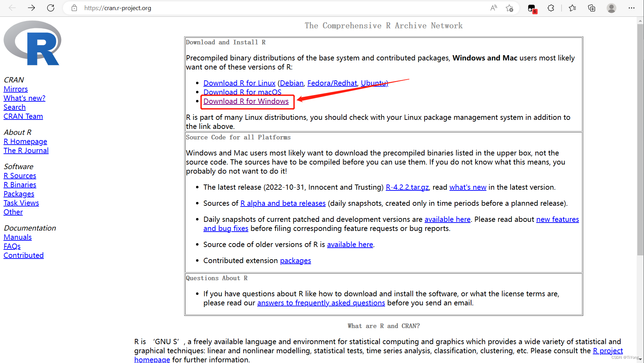This screenshot has height=363, width=644.
Task: Click the vertical scrollbar thumb
Action: pyautogui.click(x=640, y=140)
